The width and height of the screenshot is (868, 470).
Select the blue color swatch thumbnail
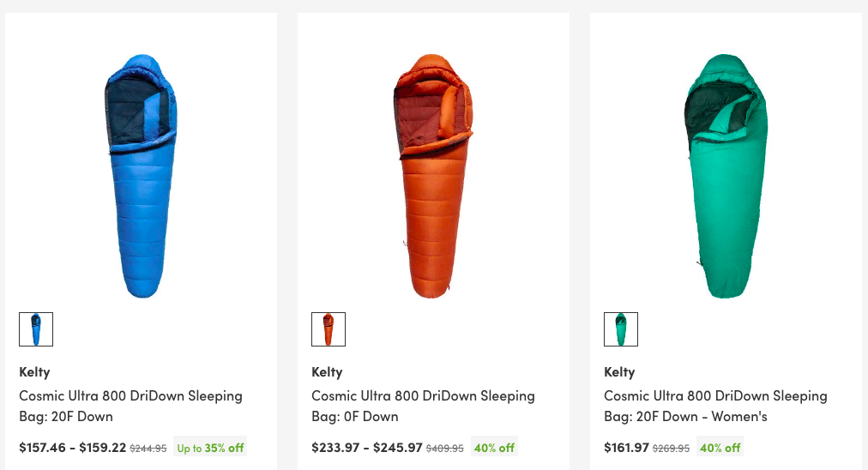tap(36, 329)
